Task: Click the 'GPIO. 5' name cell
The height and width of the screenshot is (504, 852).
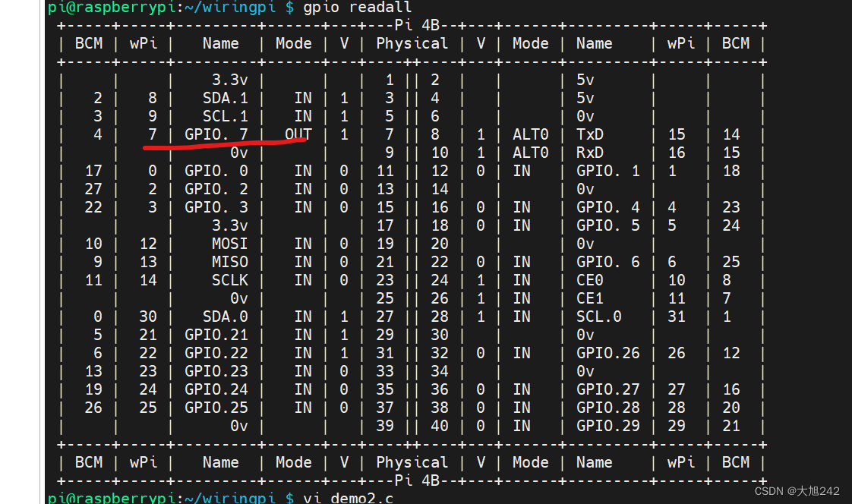Action: pos(608,226)
